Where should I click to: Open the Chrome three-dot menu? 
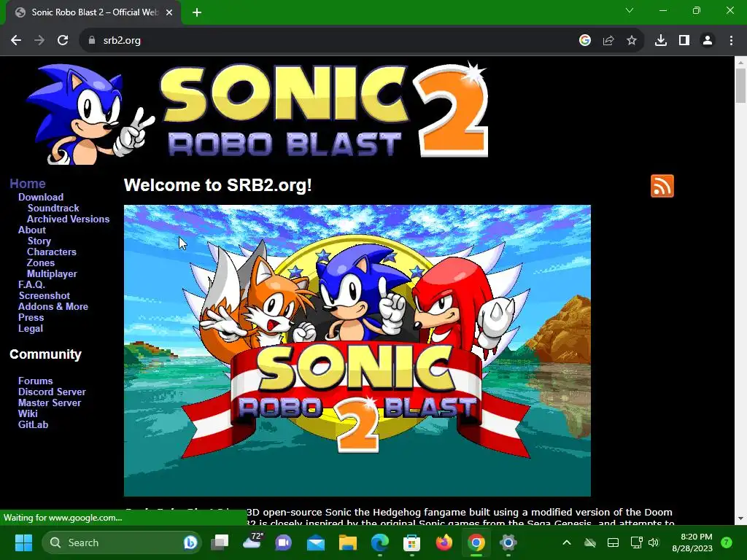731,41
